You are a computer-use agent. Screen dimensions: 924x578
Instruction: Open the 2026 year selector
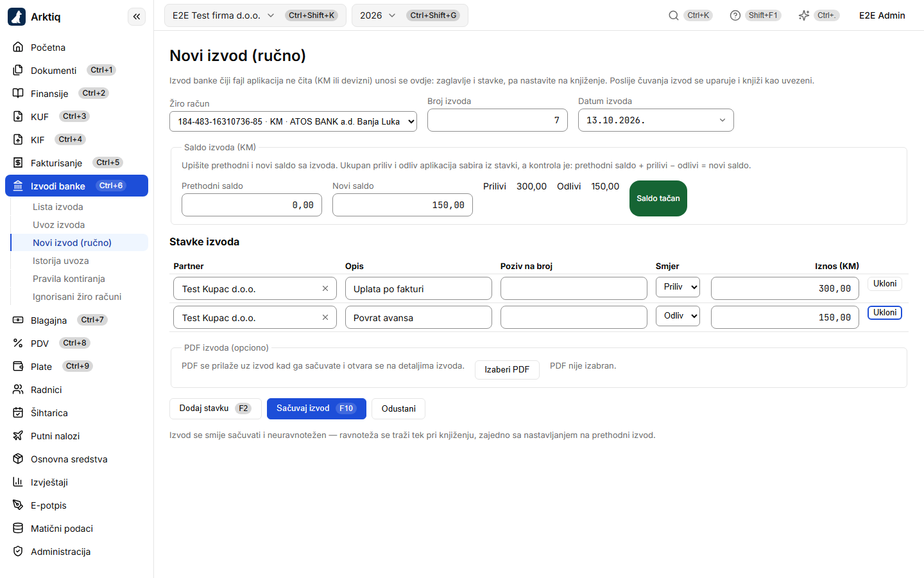tap(409, 15)
